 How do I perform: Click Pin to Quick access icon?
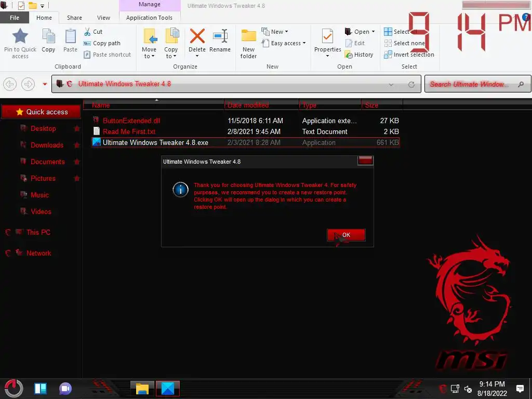pos(20,36)
